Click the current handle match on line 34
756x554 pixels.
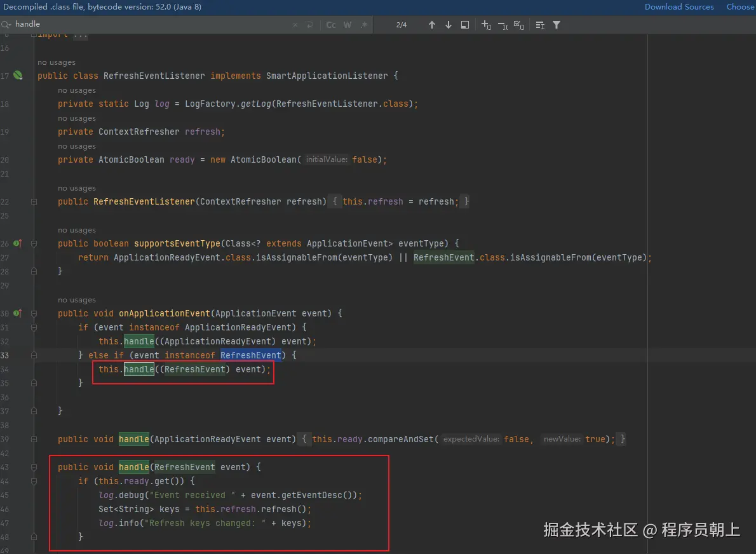click(139, 369)
